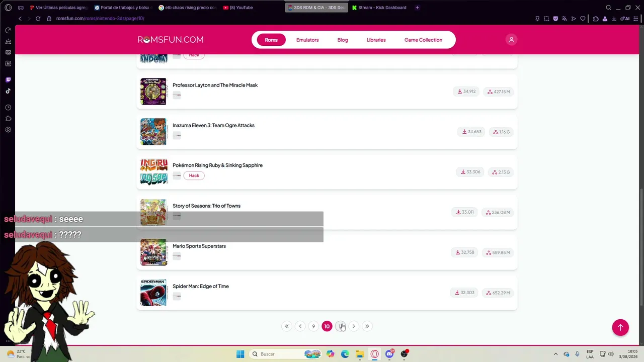Switch to the Stream - Kick Dashboard tab
Screen dimensions: 644x362
click(380, 8)
